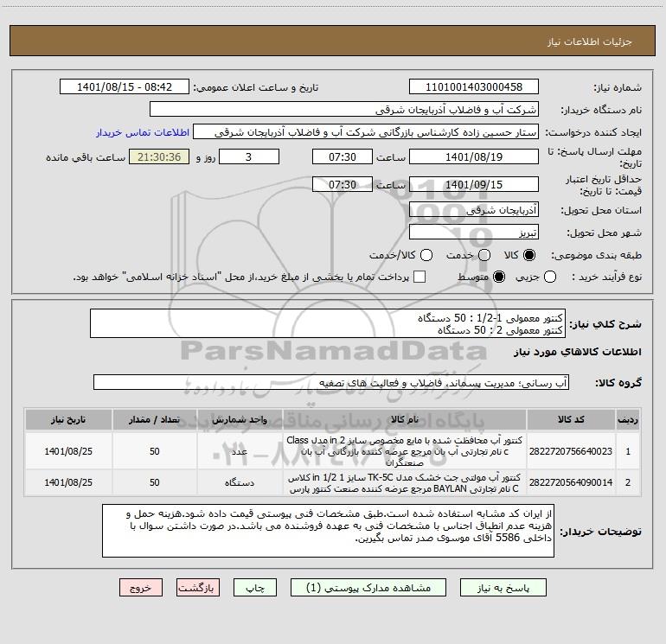Click the واحد شمارش column header
666x644 pixels.
(x=240, y=419)
